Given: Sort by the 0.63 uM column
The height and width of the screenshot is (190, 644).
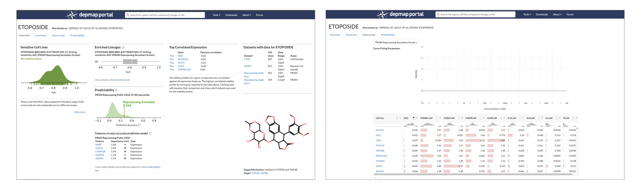Looking at the screenshot, I should click(x=539, y=118).
